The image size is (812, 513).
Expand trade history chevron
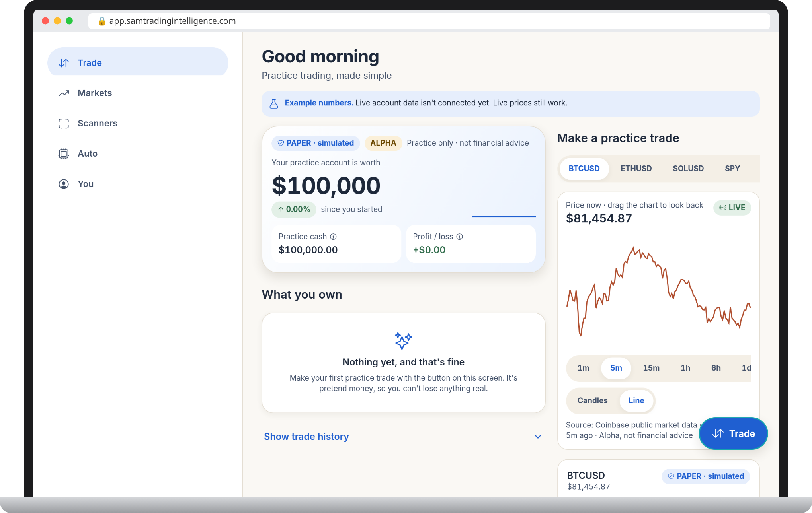538,437
